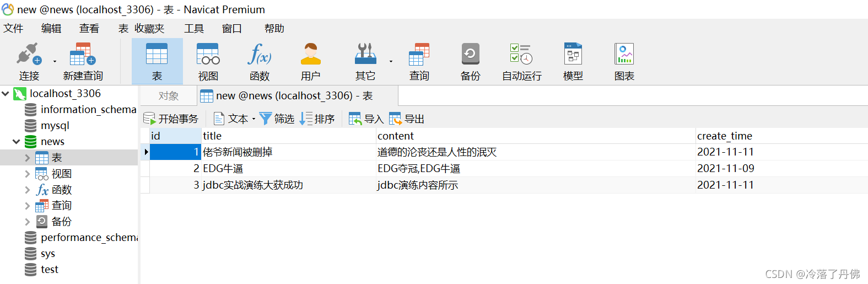The image size is (868, 284).
Task: Expand the Tables (表) tree node
Action: click(x=28, y=158)
